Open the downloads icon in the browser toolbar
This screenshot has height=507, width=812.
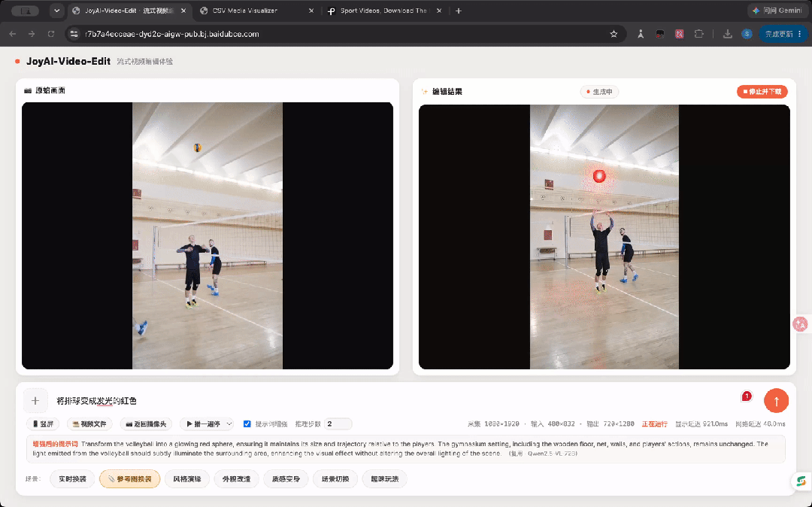tap(727, 34)
